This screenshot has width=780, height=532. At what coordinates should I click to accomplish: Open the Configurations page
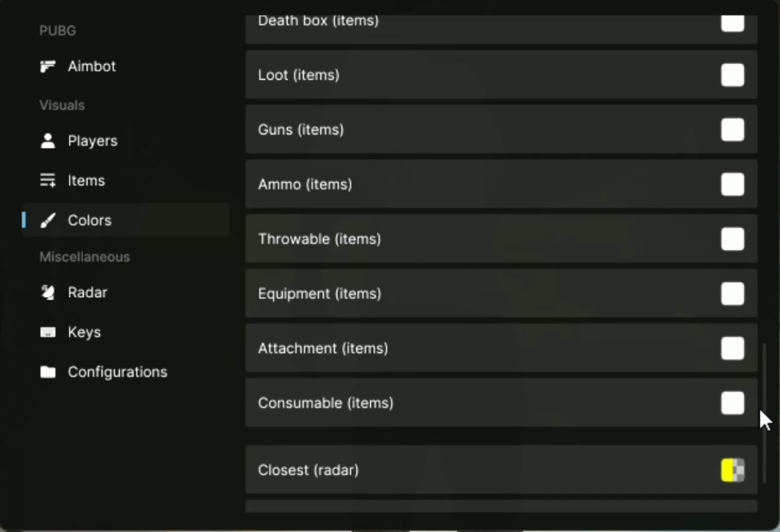(x=117, y=372)
